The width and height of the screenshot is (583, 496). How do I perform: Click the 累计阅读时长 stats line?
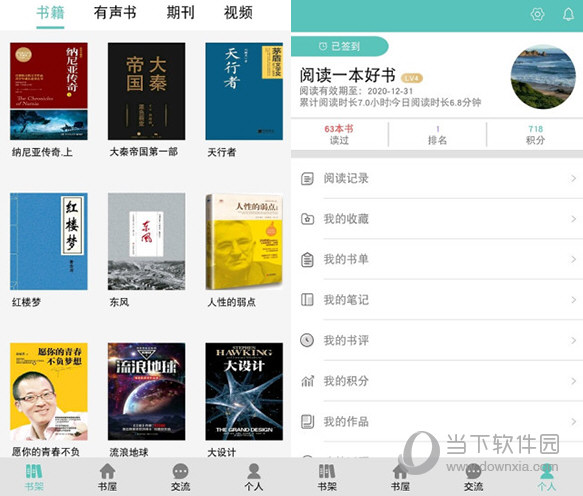point(390,102)
